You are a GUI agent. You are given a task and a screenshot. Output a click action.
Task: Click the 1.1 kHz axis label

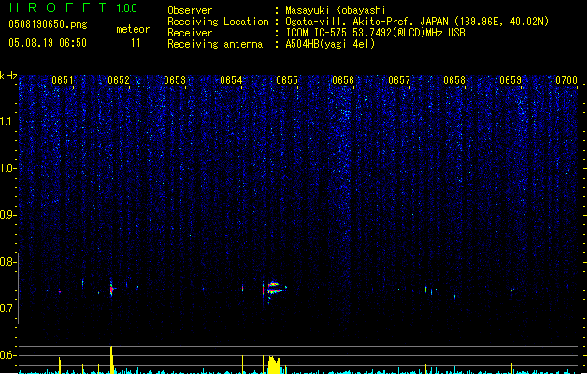(7, 122)
